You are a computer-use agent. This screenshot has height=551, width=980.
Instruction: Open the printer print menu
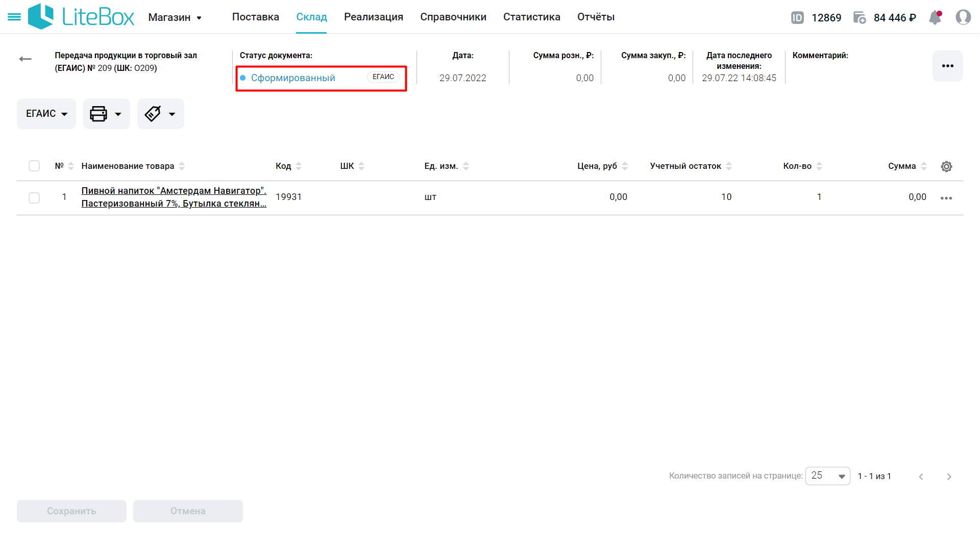point(106,114)
